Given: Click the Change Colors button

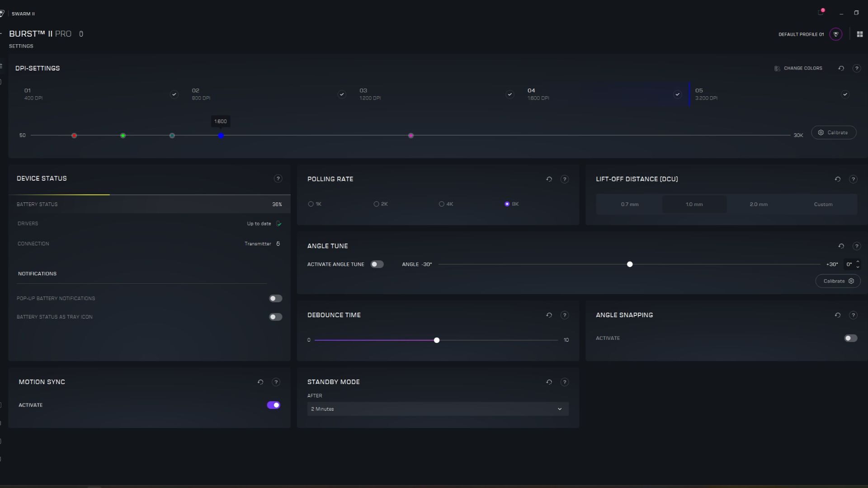Looking at the screenshot, I should point(798,68).
